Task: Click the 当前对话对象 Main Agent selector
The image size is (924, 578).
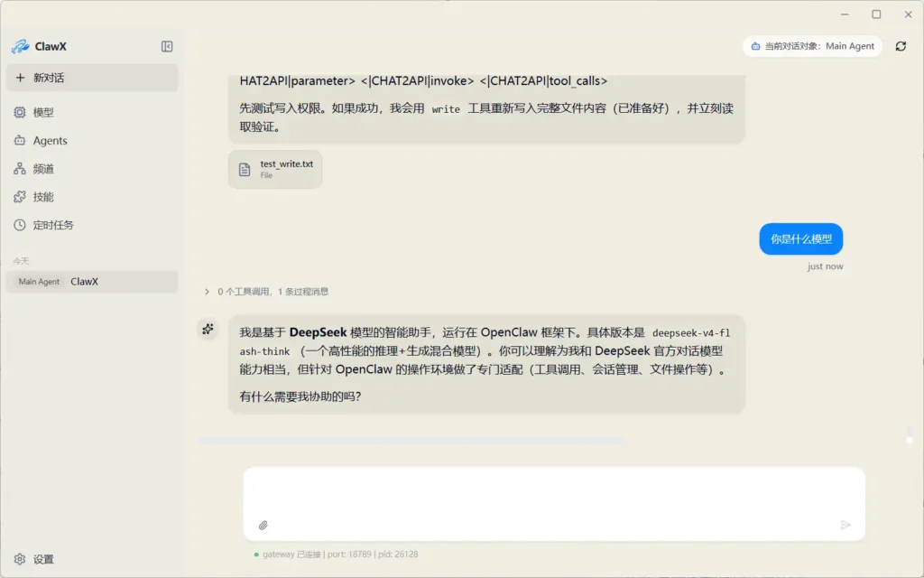Action: pyautogui.click(x=812, y=46)
